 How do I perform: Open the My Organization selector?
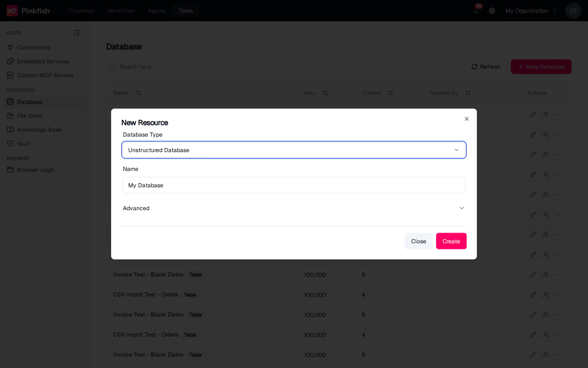(x=531, y=11)
